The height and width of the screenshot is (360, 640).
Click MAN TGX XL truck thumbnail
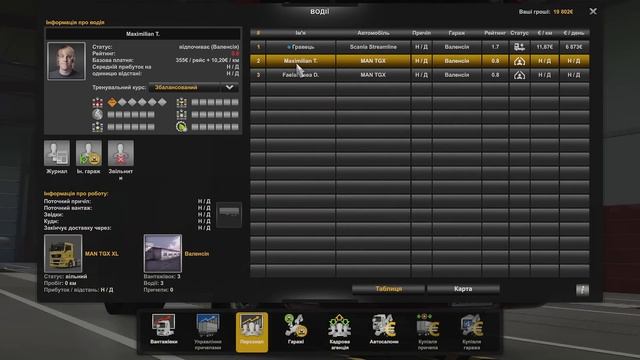(63, 253)
